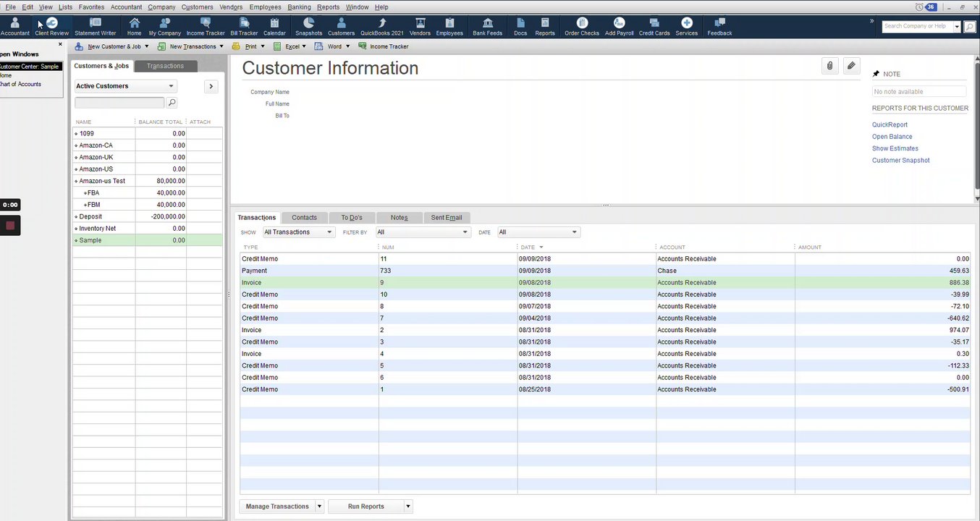The width and height of the screenshot is (980, 521).
Task: Switch to the To Do's tab
Action: 352,218
